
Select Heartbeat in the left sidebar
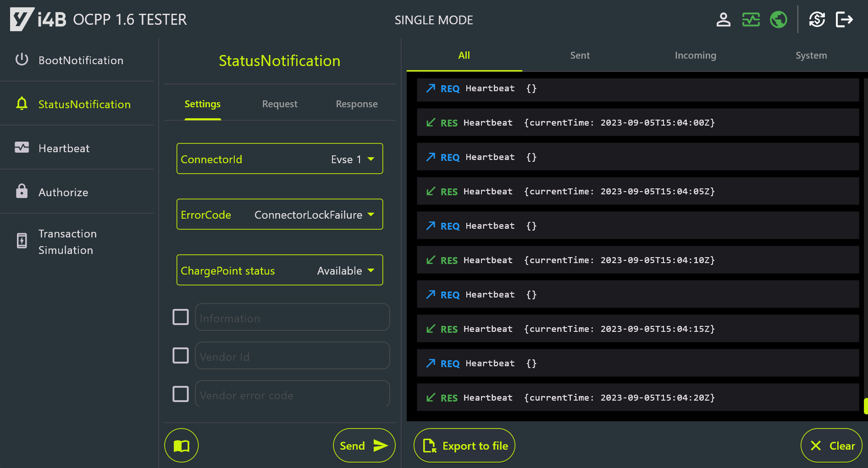point(64,148)
